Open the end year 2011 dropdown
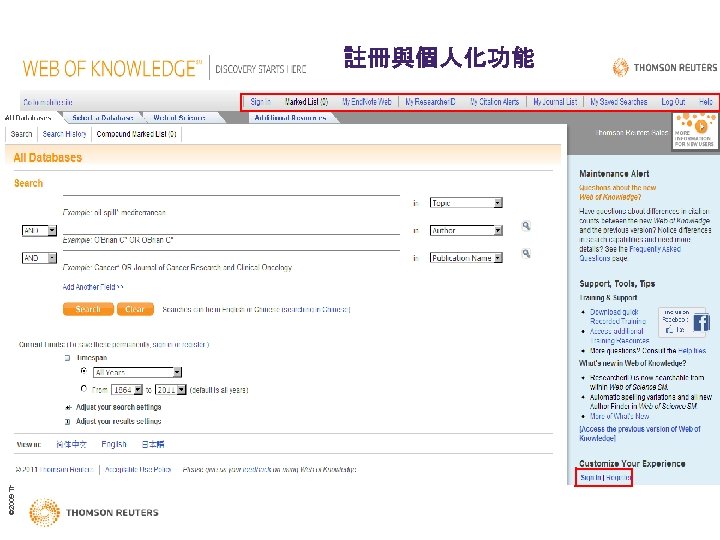Viewport: 720px width, 540px height. 170,389
